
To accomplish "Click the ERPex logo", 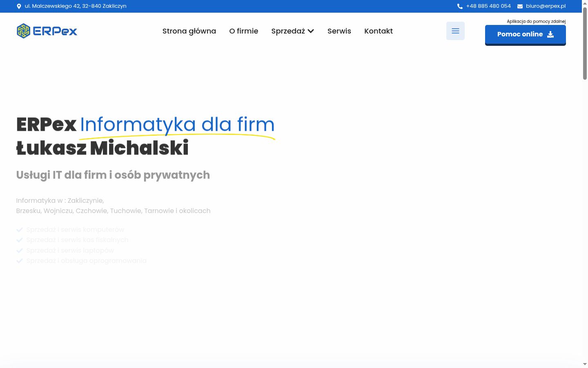I will [x=47, y=31].
